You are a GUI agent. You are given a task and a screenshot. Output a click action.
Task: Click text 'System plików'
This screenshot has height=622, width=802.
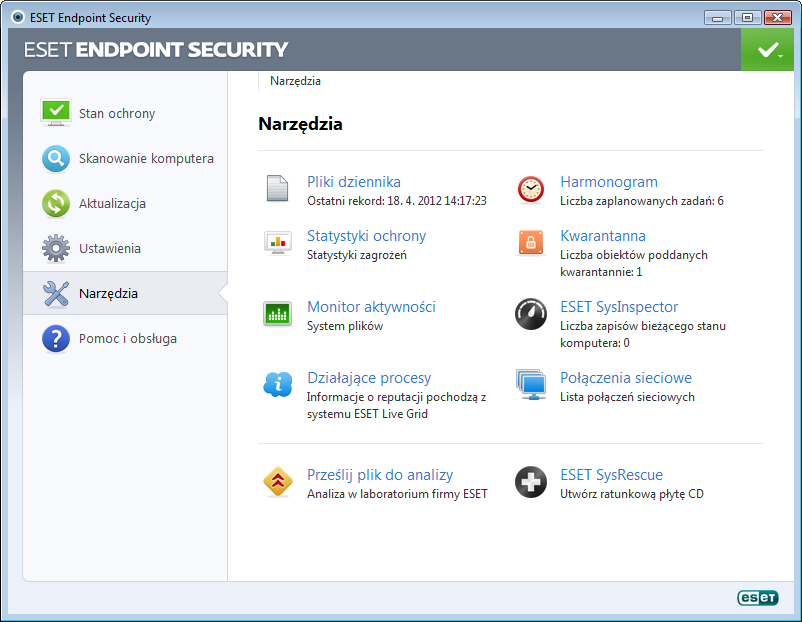pos(345,326)
